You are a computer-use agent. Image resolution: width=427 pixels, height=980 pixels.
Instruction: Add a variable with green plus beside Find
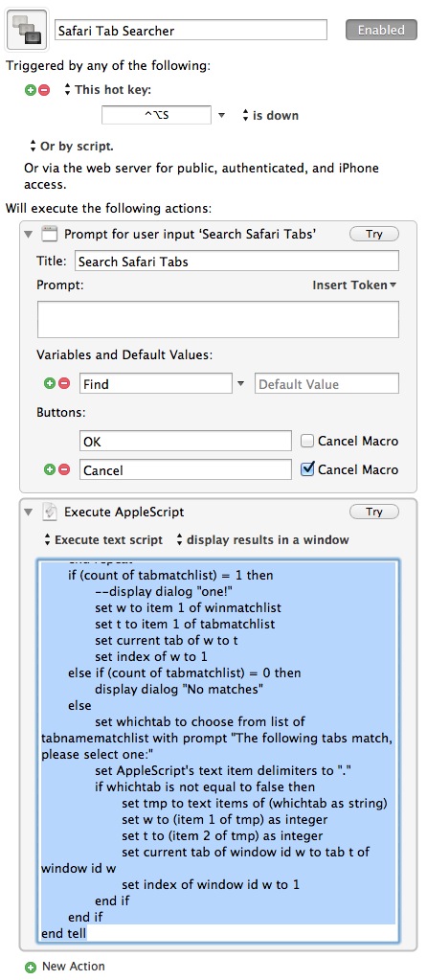(x=50, y=383)
